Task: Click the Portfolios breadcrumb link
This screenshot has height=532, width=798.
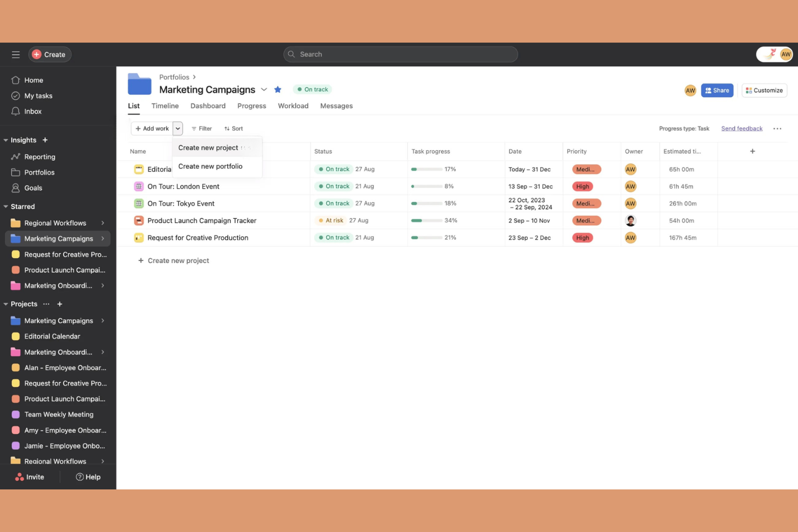Action: pyautogui.click(x=174, y=78)
